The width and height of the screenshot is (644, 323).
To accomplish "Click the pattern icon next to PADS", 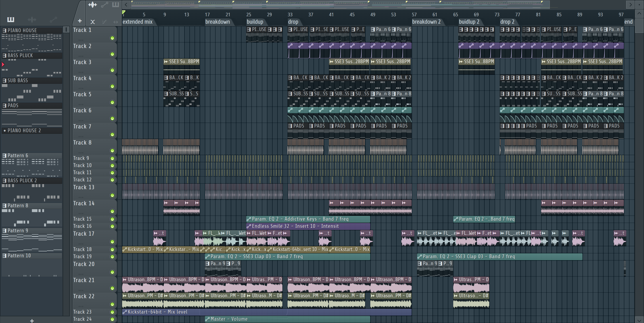I will click(x=4, y=105).
